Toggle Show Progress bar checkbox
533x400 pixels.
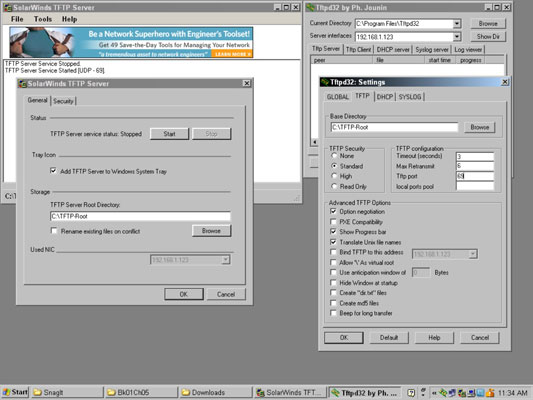point(333,231)
